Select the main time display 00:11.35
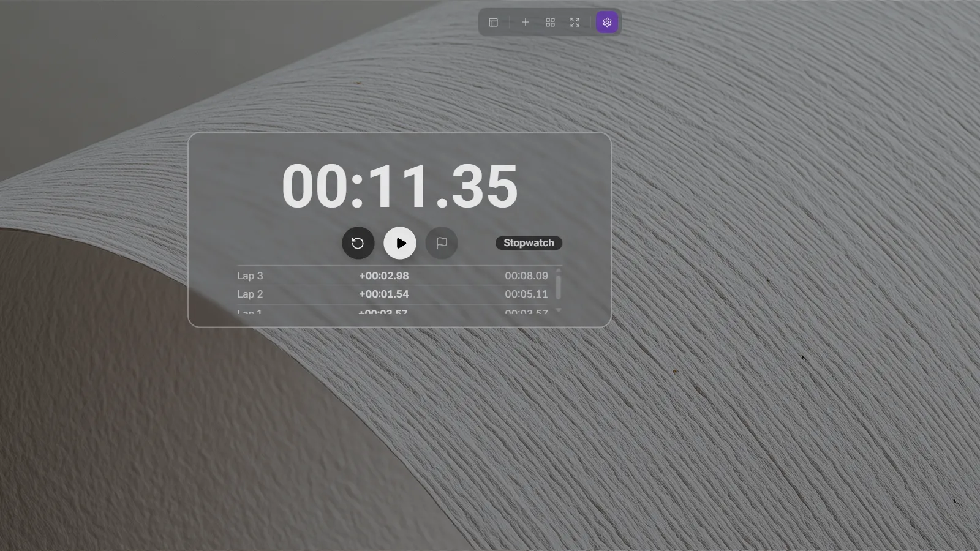 399,186
